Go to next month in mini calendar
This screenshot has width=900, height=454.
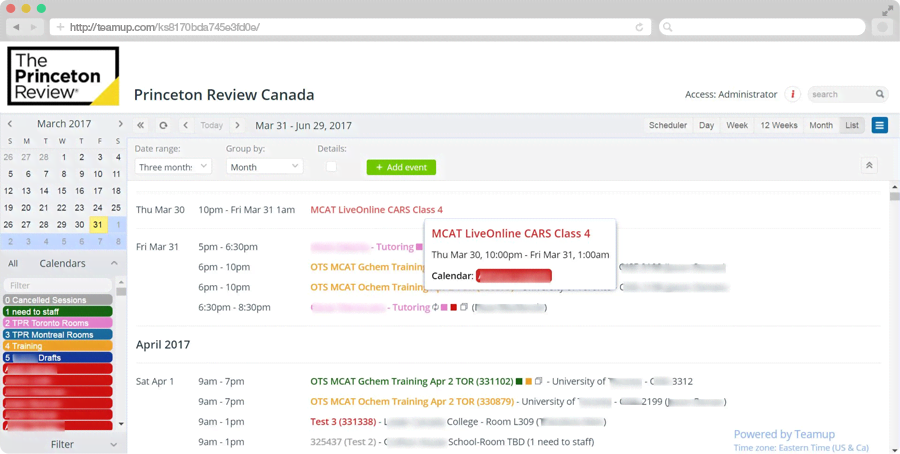(x=120, y=124)
